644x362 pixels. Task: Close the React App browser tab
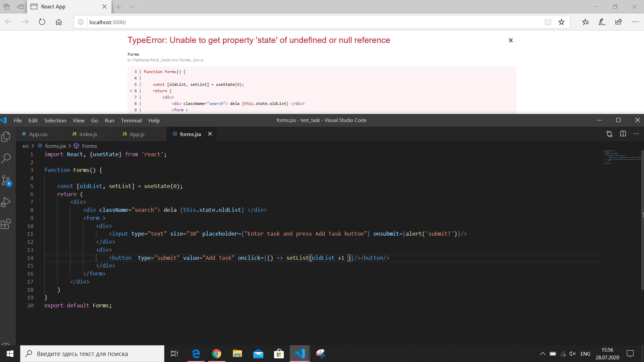(x=104, y=7)
